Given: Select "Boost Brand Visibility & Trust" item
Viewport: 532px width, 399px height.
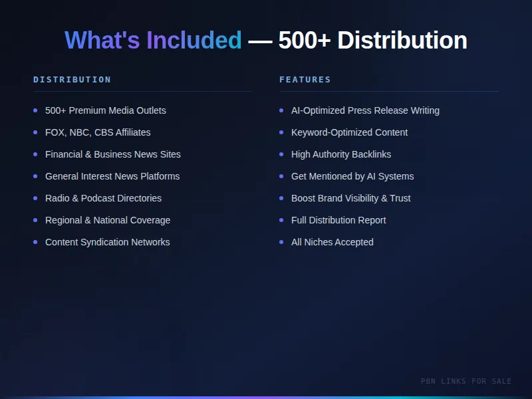Looking at the screenshot, I should tap(350, 198).
